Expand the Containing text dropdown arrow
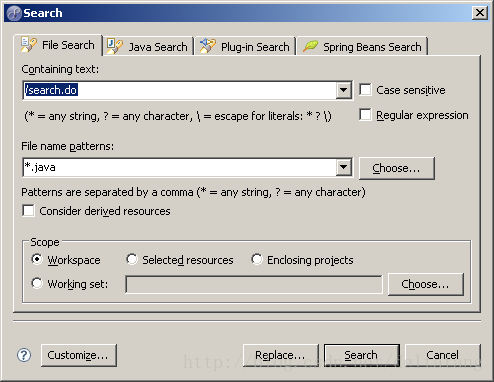The image size is (494, 382). [343, 90]
